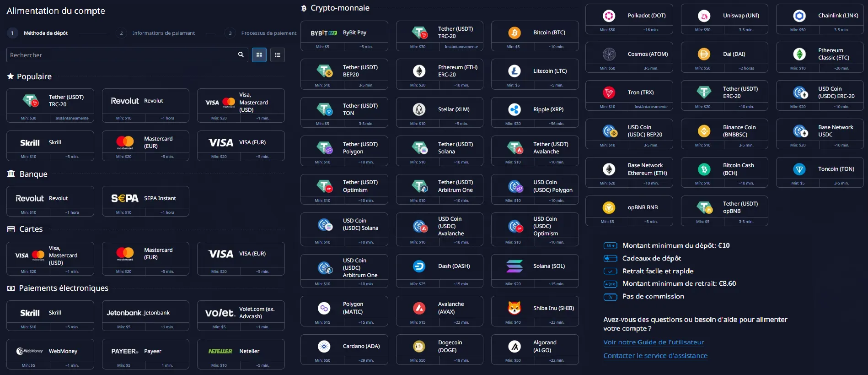Switch to grid view layout

259,55
